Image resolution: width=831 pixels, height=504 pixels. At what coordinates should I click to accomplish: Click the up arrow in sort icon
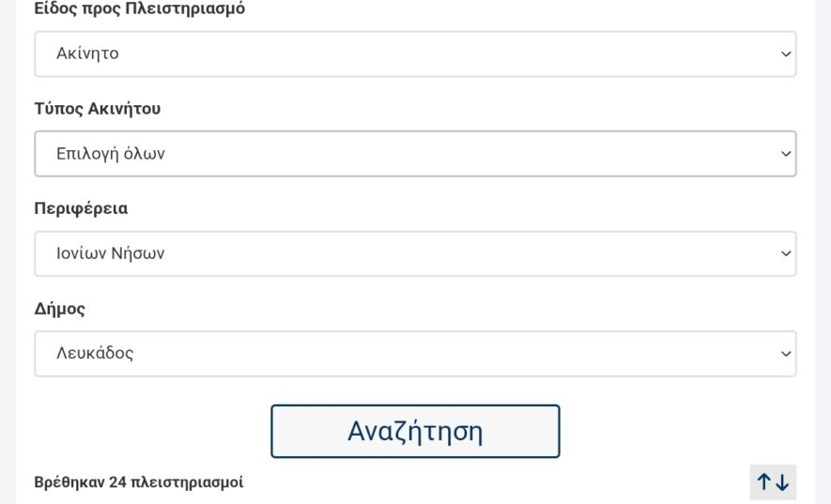[764, 482]
